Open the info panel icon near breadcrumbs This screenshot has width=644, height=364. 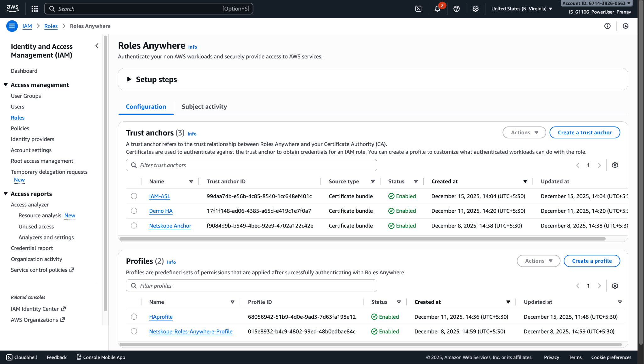click(608, 26)
